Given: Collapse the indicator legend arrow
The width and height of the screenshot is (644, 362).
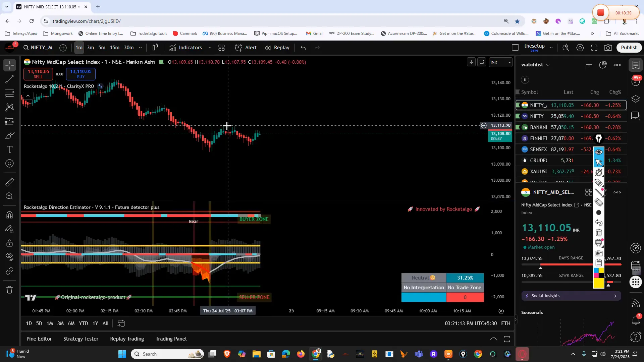Looking at the screenshot, I should click(28, 96).
